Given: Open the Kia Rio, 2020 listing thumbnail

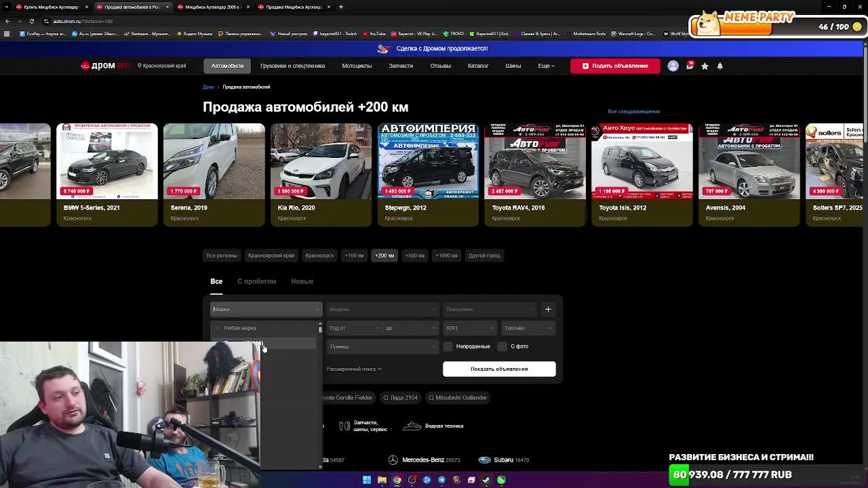Looking at the screenshot, I should point(321,161).
